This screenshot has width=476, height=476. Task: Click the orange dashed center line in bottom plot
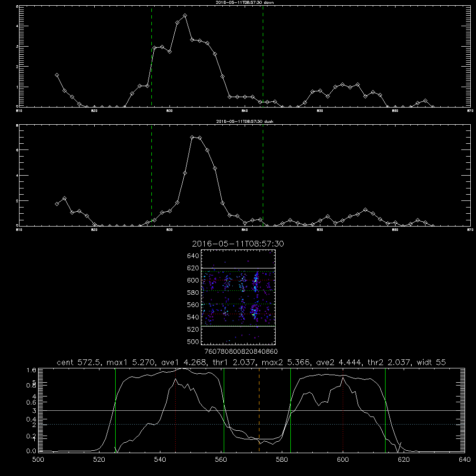tap(259, 410)
